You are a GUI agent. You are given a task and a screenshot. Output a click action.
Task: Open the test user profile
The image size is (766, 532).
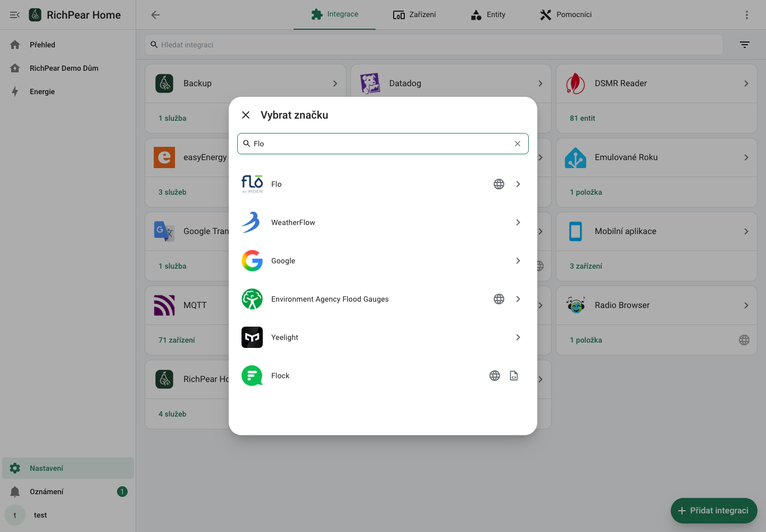pyautogui.click(x=68, y=515)
